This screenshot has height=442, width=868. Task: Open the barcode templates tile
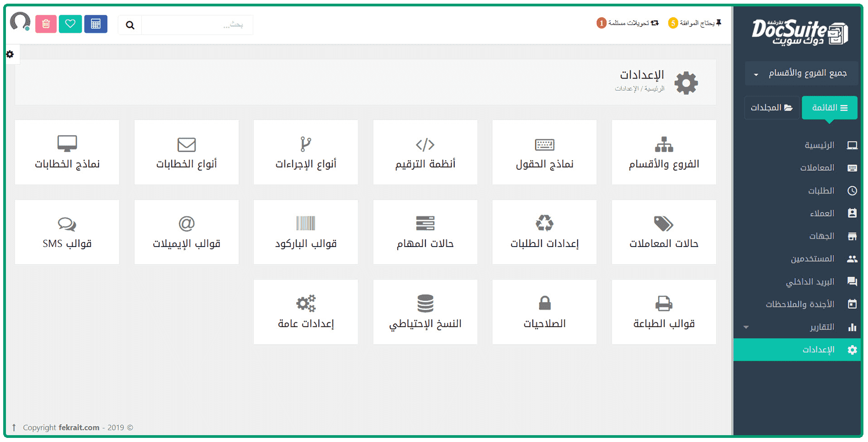click(x=305, y=232)
